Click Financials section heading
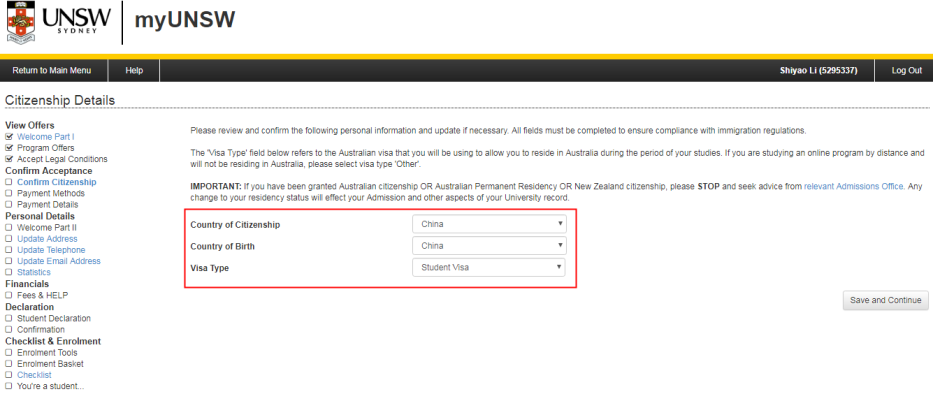 click(x=27, y=284)
